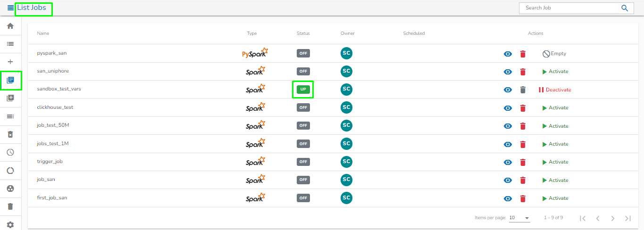The image size is (644, 230).
Task: Sort by the Name column header
Action: [x=43, y=33]
